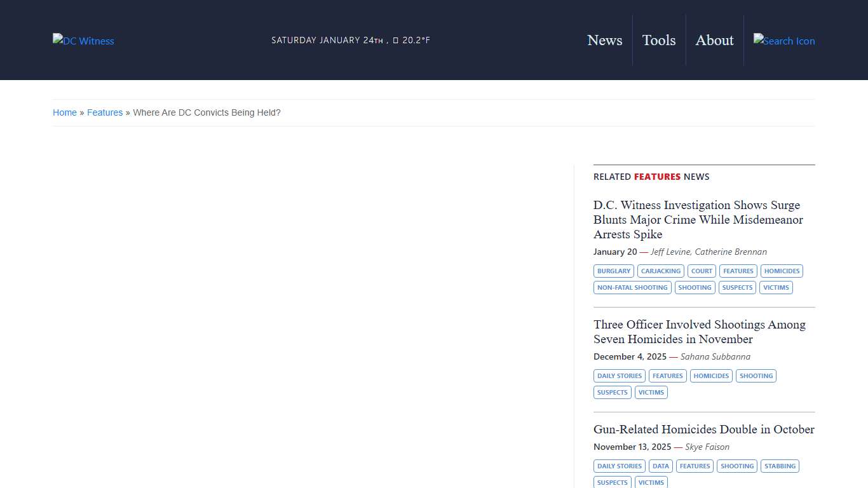Click author Sahana Subbanna
Image resolution: width=868 pixels, height=488 pixels.
(715, 356)
